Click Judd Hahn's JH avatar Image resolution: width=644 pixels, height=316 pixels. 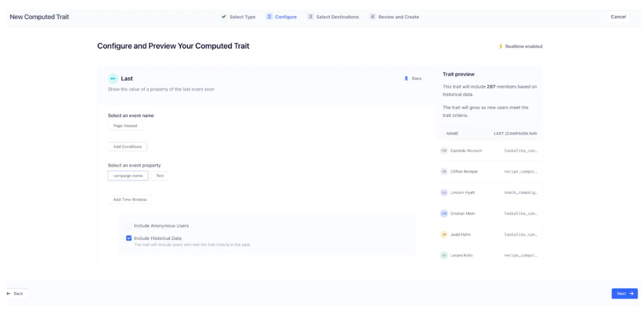444,235
